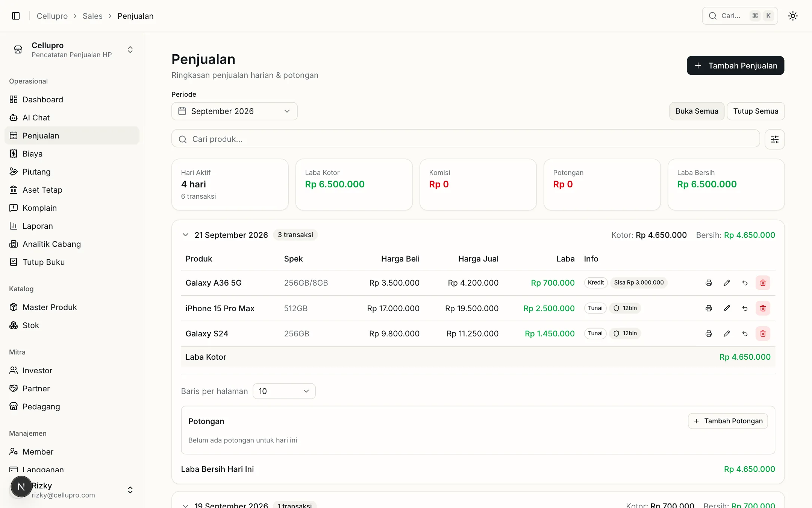Print the Galaxy A36 5G transaction
This screenshot has height=508, width=812.
coord(709,283)
